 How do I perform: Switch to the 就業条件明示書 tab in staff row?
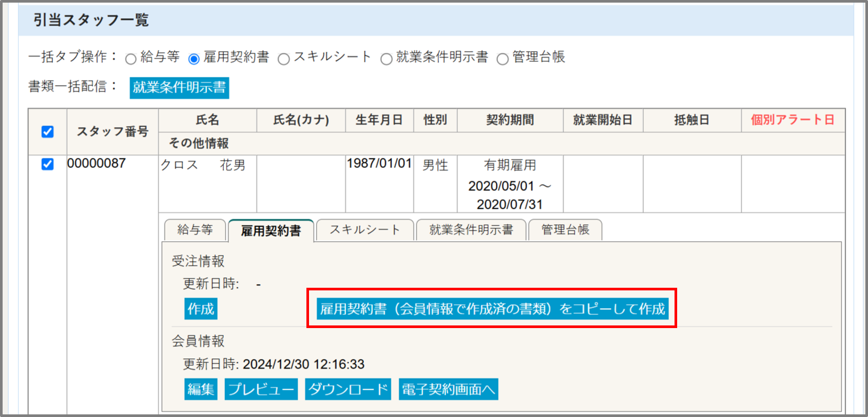click(471, 230)
